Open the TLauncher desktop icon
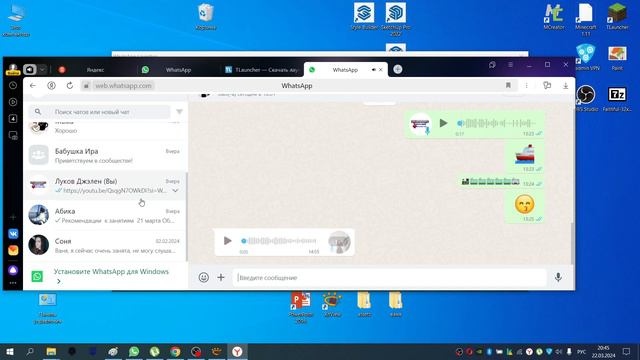 click(x=617, y=16)
